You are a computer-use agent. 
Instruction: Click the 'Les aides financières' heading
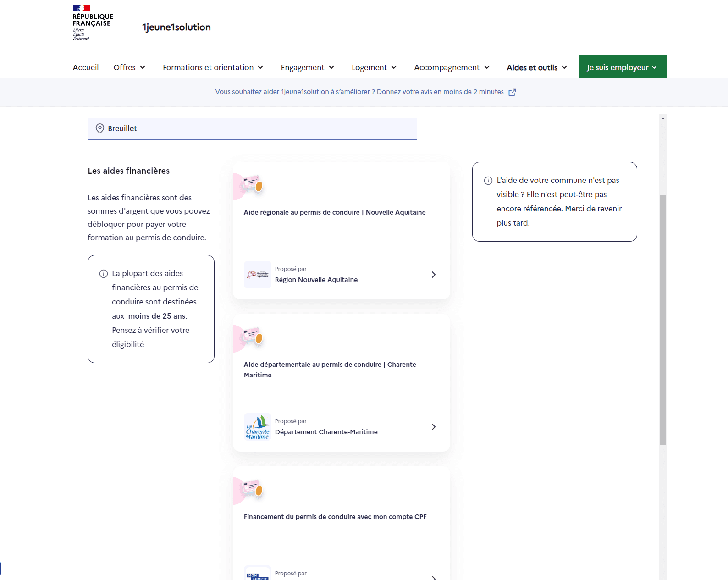[x=129, y=171]
